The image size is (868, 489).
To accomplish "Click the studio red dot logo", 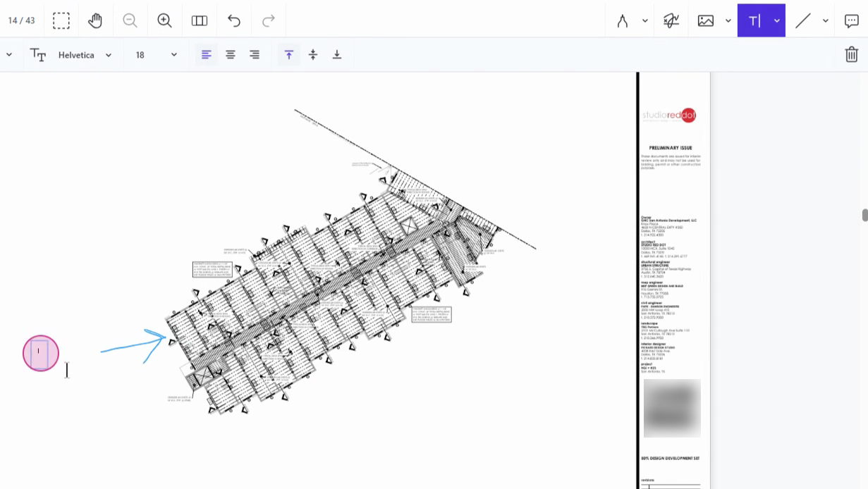I will coord(668,116).
